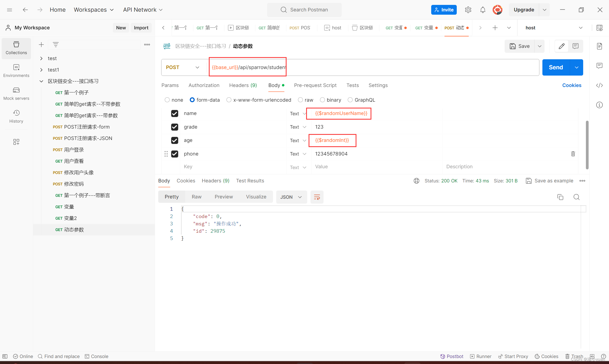Open the user avatar icon
This screenshot has width=609, height=364.
tap(497, 10)
